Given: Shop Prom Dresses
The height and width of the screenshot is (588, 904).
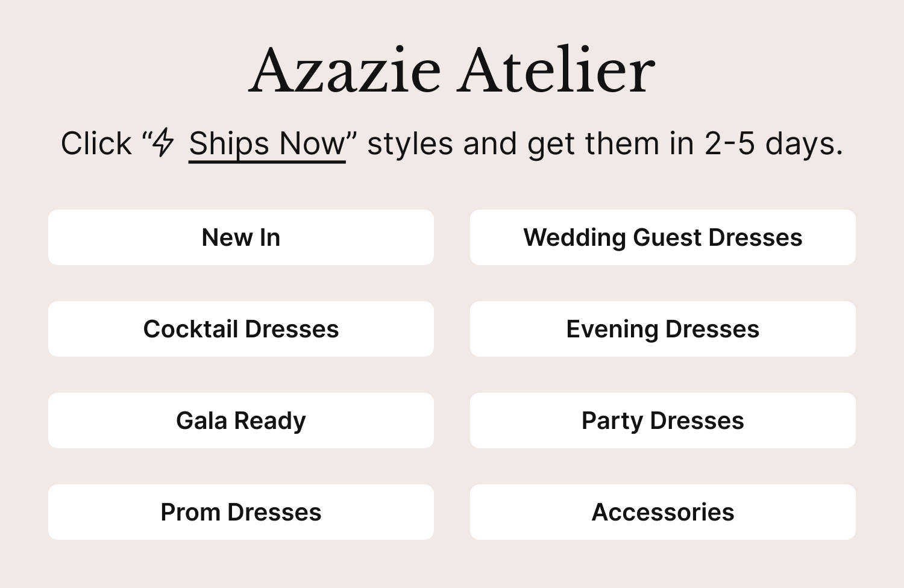Looking at the screenshot, I should [241, 512].
